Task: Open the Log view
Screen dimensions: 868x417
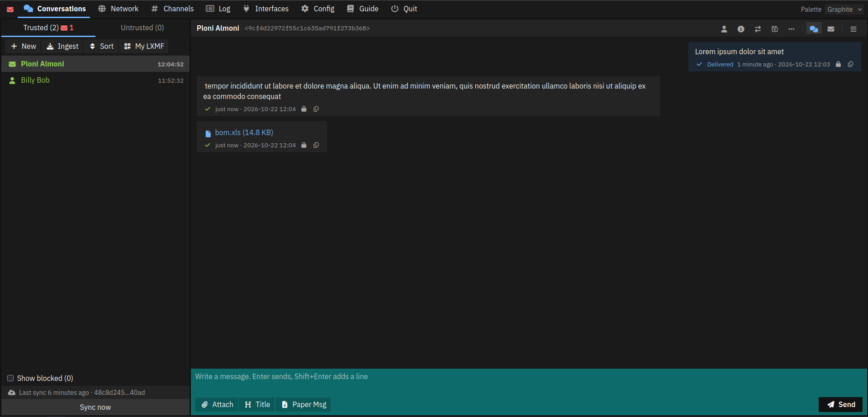Action: point(218,9)
